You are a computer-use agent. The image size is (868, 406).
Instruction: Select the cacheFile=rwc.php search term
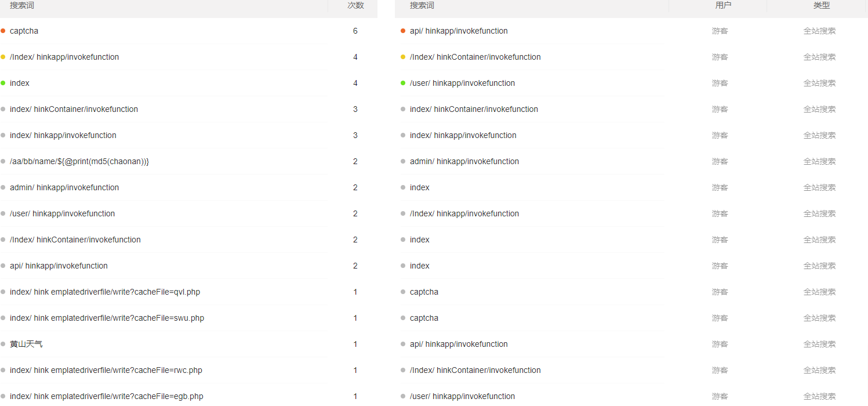pyautogui.click(x=106, y=370)
